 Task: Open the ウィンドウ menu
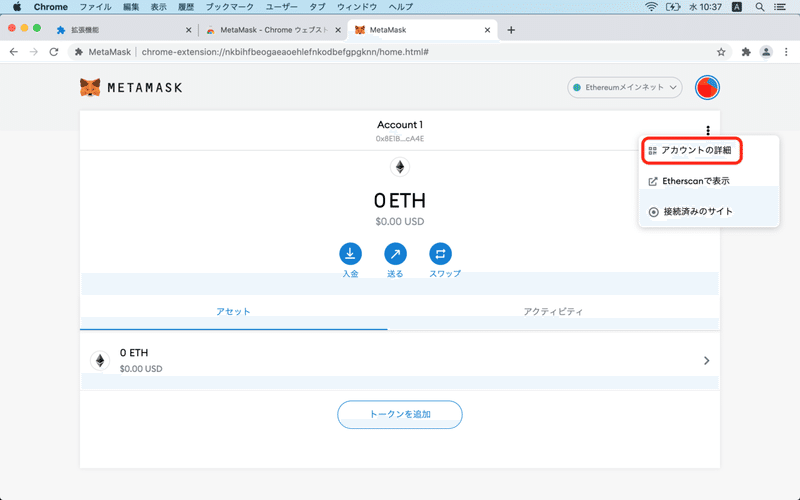357,7
